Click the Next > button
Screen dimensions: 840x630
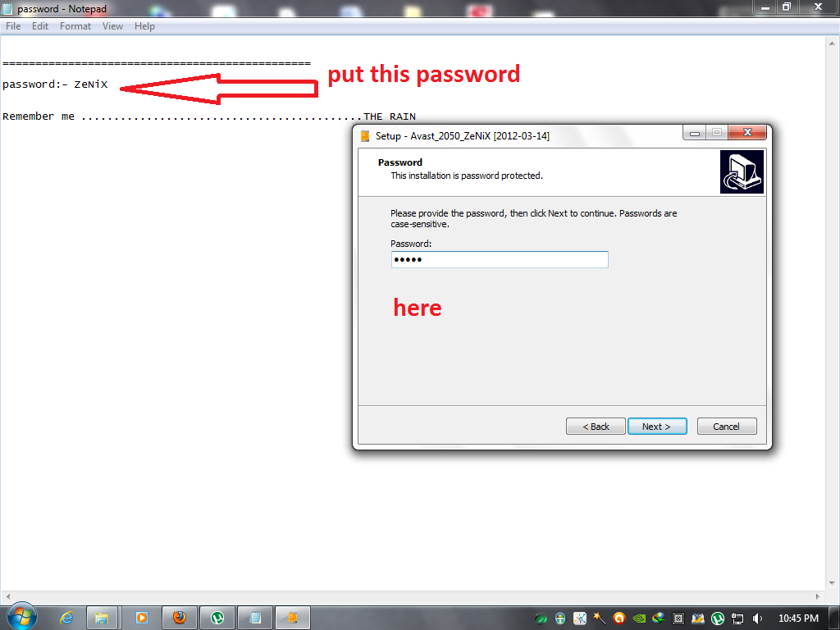657,427
